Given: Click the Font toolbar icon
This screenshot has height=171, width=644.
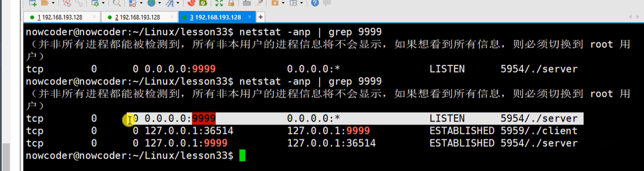Looking at the screenshot, I should [170, 3].
